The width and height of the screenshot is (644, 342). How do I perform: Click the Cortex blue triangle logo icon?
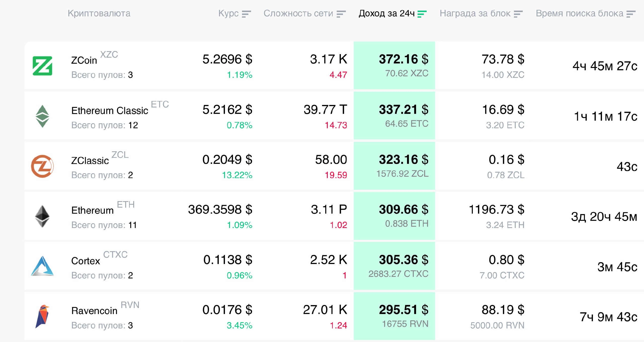[x=43, y=266]
